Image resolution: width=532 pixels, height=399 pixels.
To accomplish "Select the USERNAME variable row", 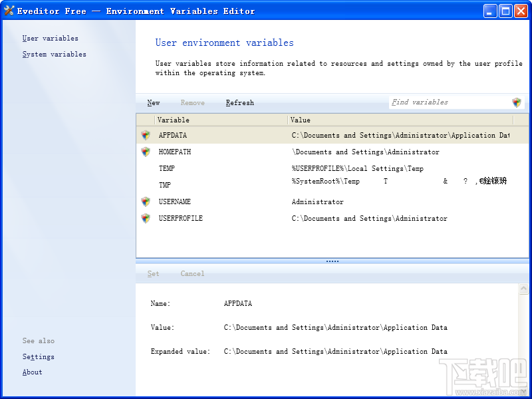I will pyautogui.click(x=332, y=201).
